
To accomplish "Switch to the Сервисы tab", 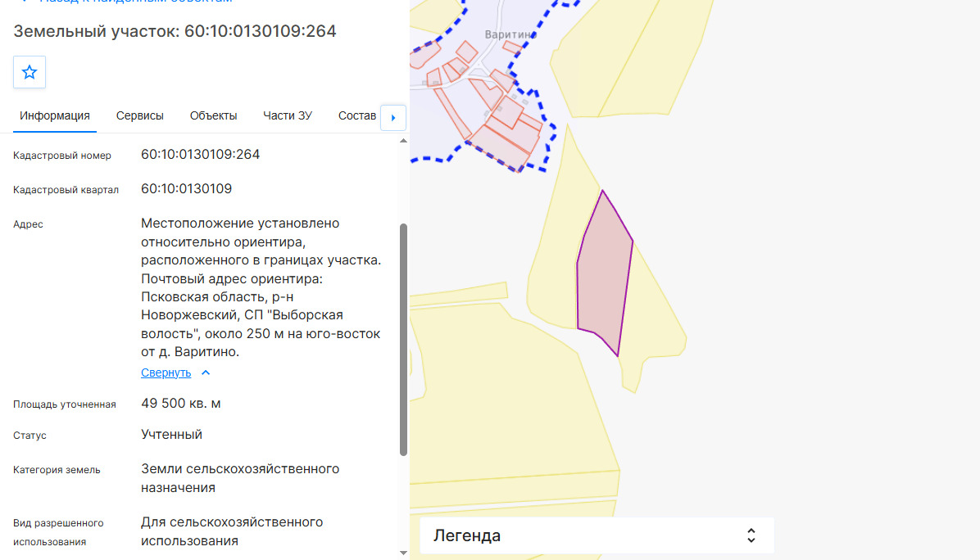I will point(140,116).
